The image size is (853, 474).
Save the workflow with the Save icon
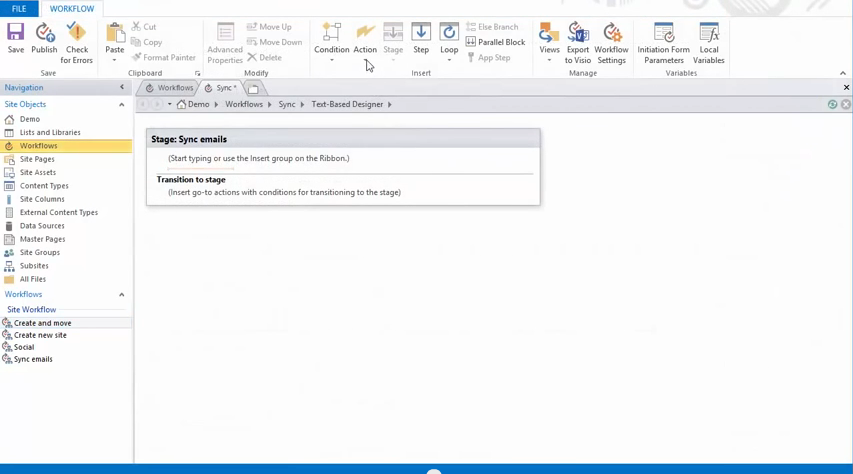click(15, 38)
